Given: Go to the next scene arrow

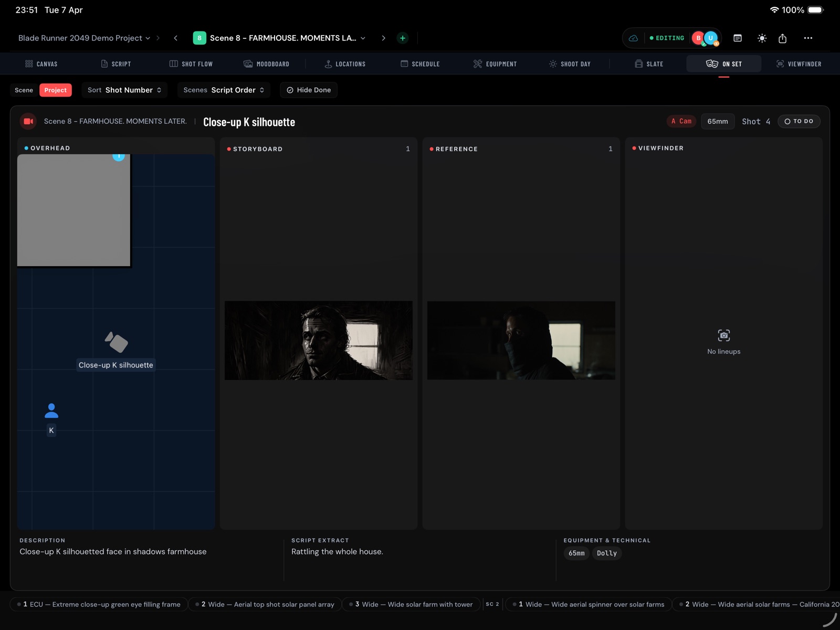Looking at the screenshot, I should click(383, 38).
